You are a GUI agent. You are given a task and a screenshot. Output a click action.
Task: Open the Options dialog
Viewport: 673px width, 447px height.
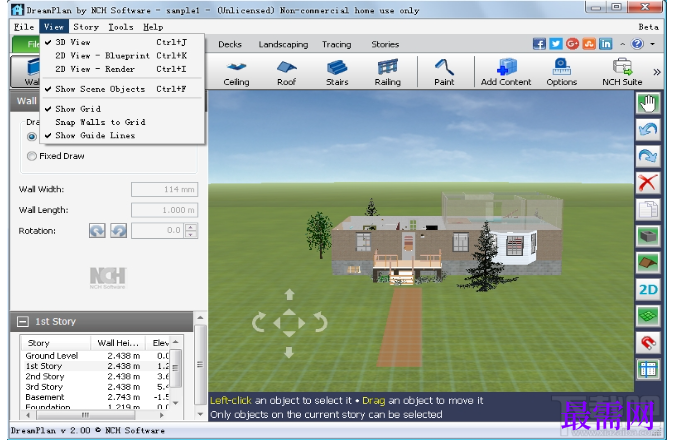pyautogui.click(x=561, y=73)
